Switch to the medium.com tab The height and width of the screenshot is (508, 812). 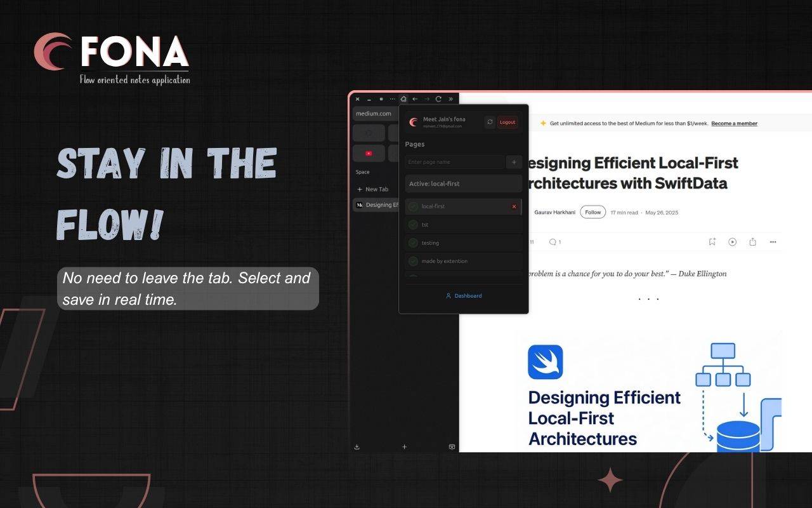pos(374,113)
